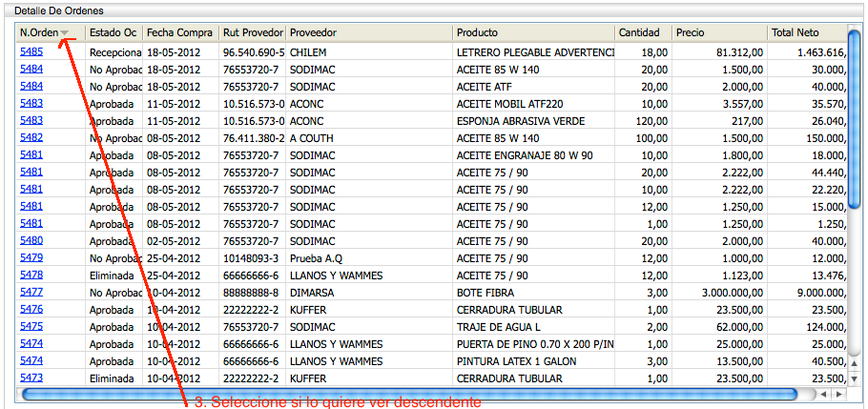The image size is (868, 409).
Task: Open order link 5477
Action: tap(31, 292)
